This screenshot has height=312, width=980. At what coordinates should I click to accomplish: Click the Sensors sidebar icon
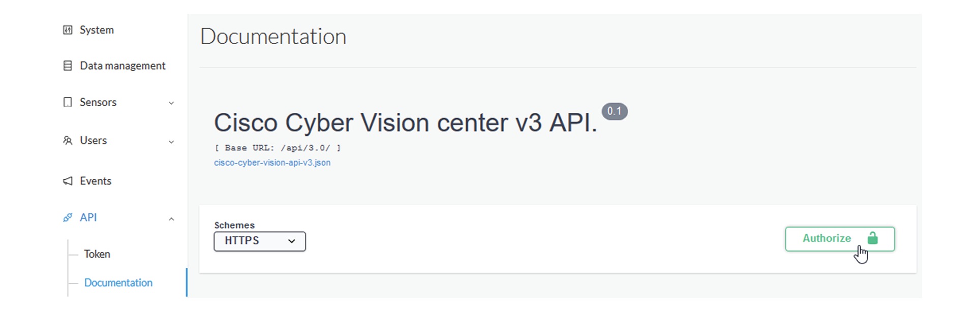(68, 102)
